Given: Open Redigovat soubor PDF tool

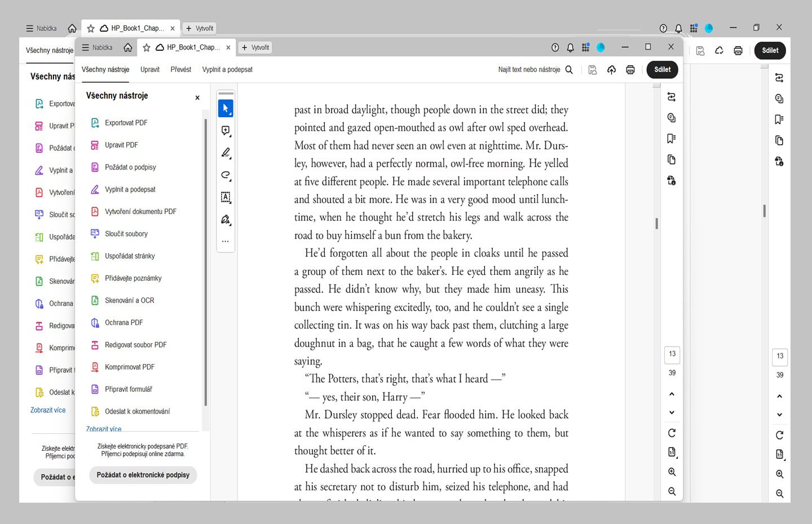Looking at the screenshot, I should pyautogui.click(x=129, y=345).
